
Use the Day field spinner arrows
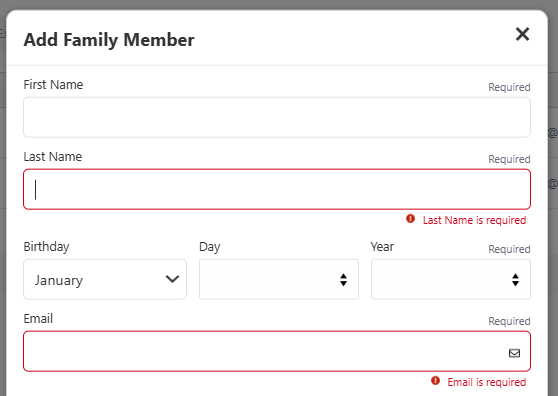[343, 280]
